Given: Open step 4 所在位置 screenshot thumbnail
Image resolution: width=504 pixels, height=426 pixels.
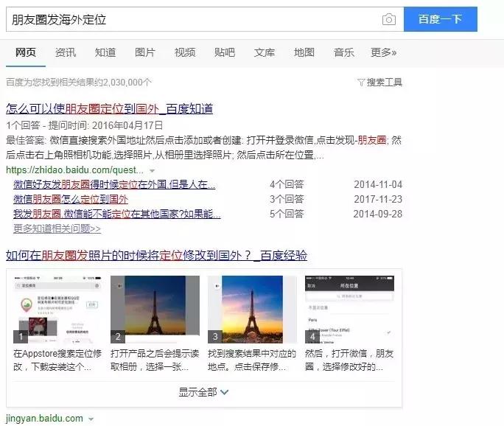Looking at the screenshot, I should coord(350,310).
